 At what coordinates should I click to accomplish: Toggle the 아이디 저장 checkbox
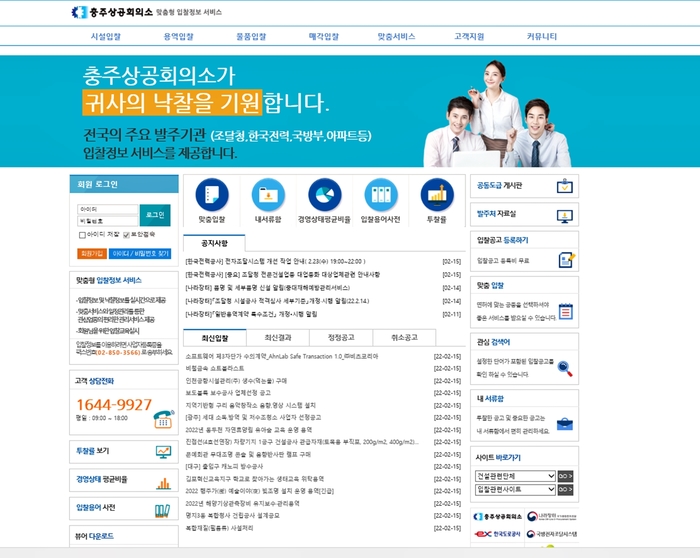pos(82,235)
